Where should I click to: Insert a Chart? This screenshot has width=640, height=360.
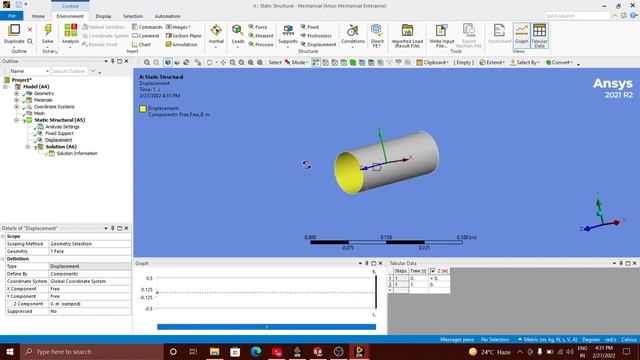[141, 44]
